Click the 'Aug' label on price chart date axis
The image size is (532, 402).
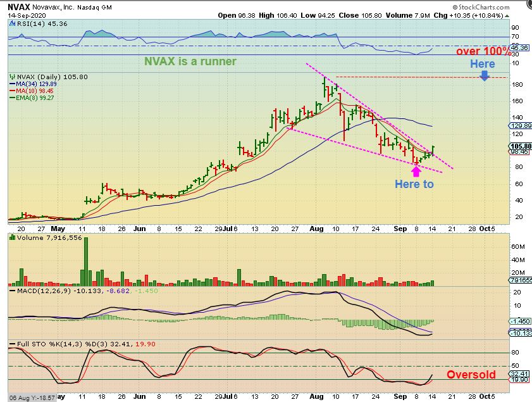(316, 229)
